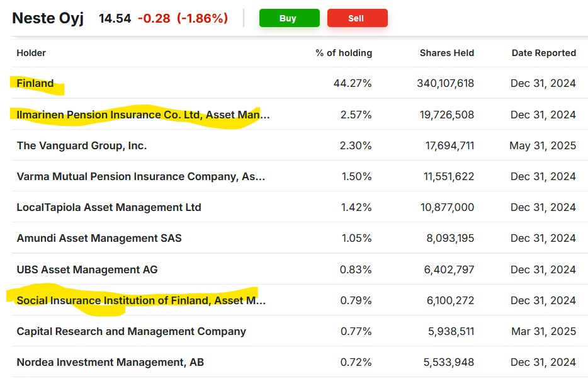The width and height of the screenshot is (588, 386).
Task: Click the May 31, 2025 reported date
Action: click(x=543, y=145)
